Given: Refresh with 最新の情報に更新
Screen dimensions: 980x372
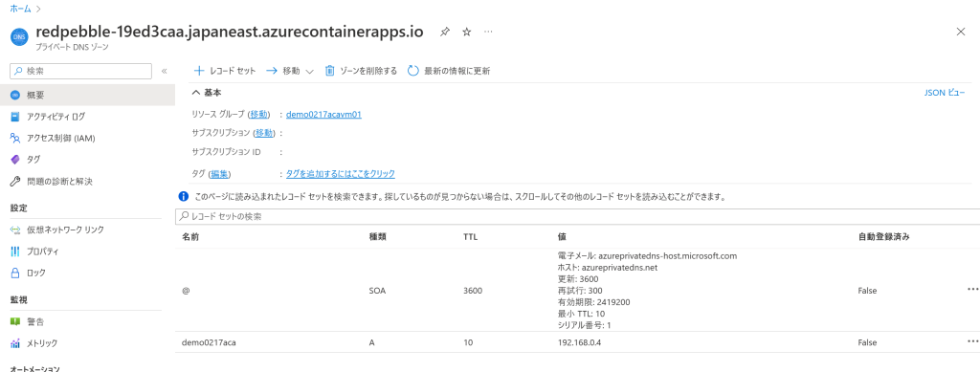Looking at the screenshot, I should coord(449,71).
